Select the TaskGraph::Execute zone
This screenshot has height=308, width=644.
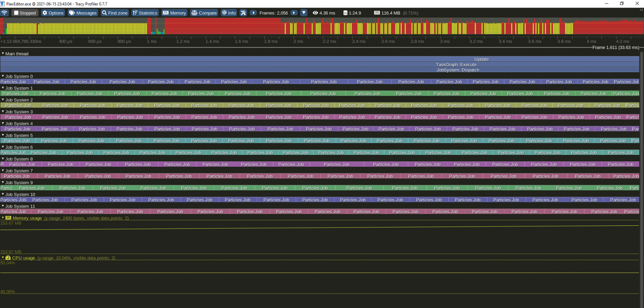point(319,65)
